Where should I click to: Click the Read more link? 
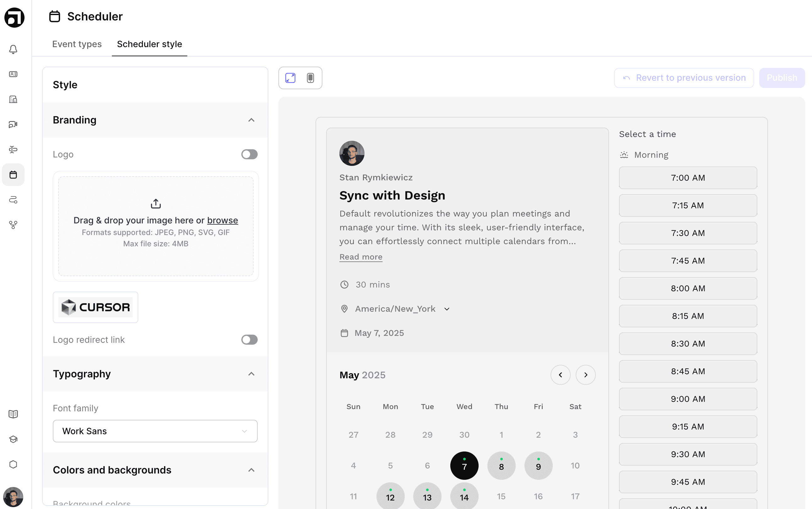click(x=360, y=257)
